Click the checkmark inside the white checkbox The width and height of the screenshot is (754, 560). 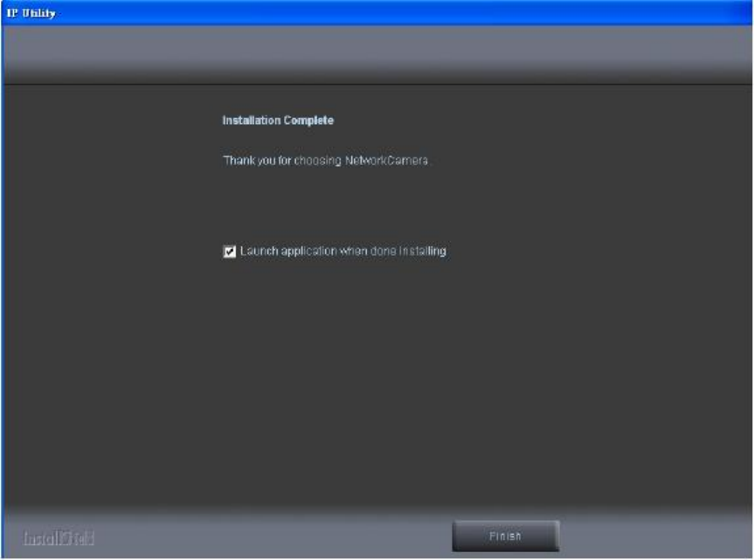230,252
